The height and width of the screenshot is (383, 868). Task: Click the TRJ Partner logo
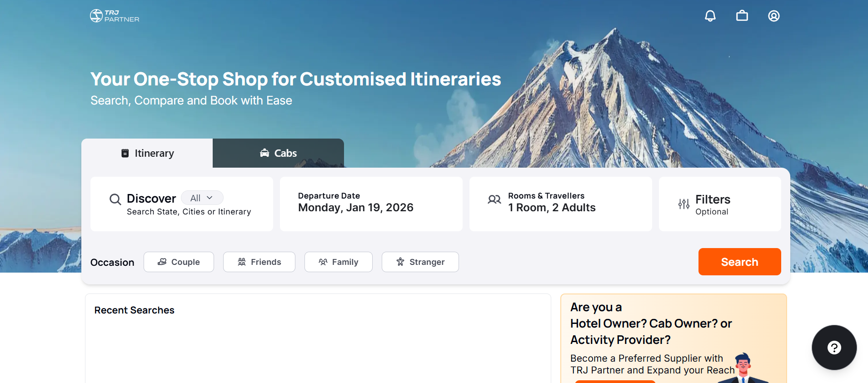tap(115, 16)
